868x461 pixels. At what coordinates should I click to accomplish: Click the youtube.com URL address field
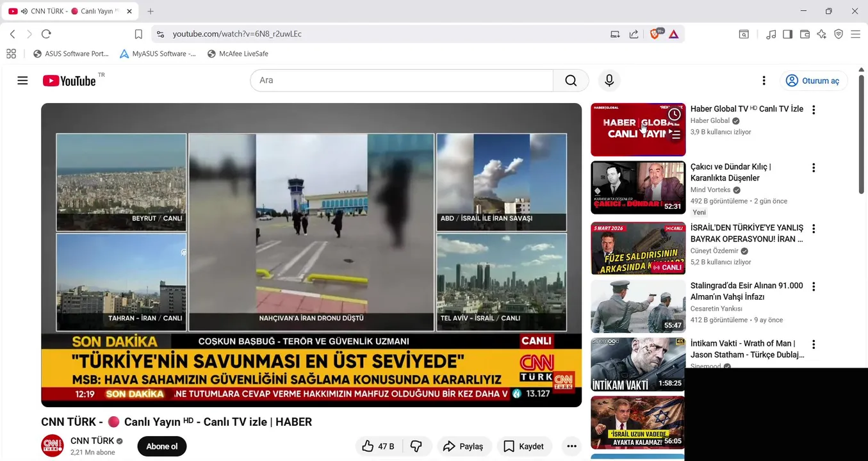[x=237, y=34]
